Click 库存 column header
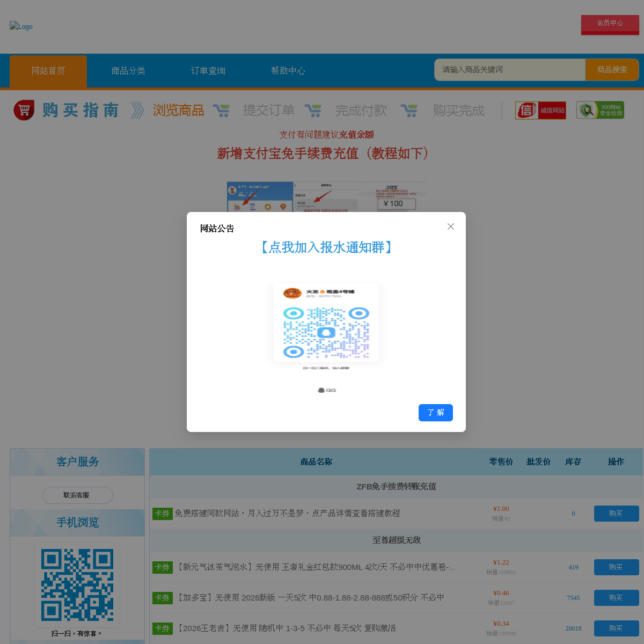 tap(573, 462)
